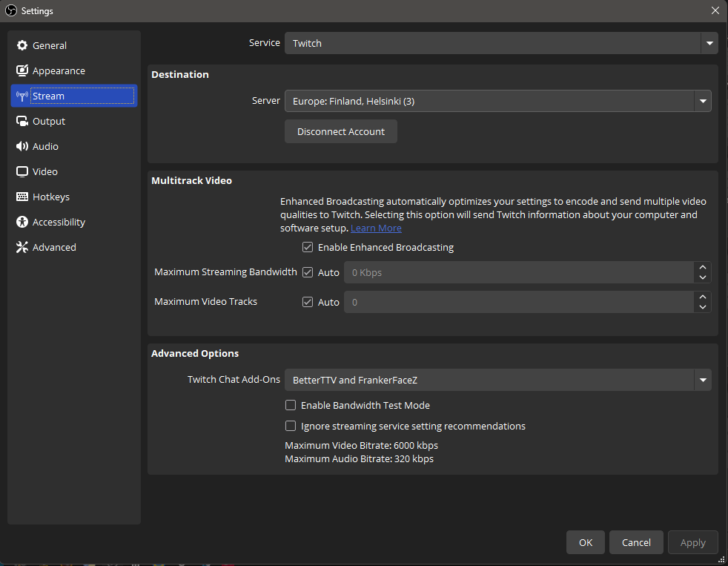
Task: Go to Audio settings
Action: (74, 146)
